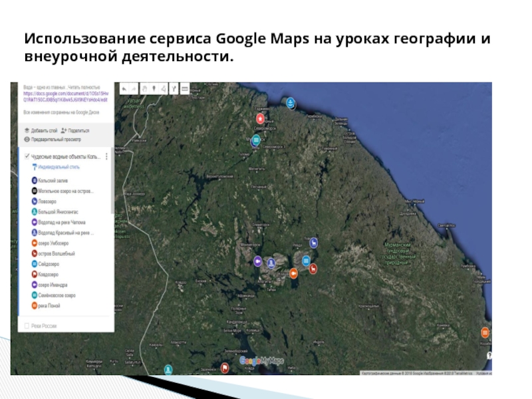This screenshot has height=399, width=532.
Task: Select the hand pan tool
Action: tap(144, 88)
